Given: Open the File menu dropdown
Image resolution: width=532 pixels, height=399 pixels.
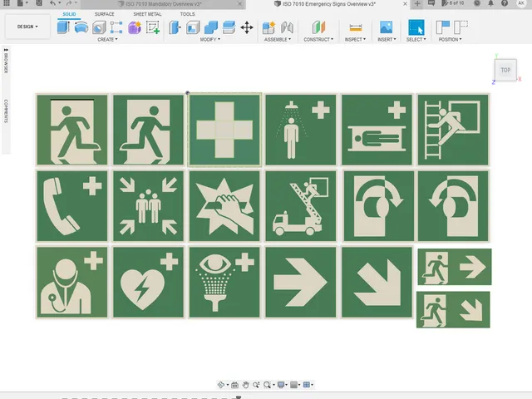Looking at the screenshot, I should (x=22, y=3).
